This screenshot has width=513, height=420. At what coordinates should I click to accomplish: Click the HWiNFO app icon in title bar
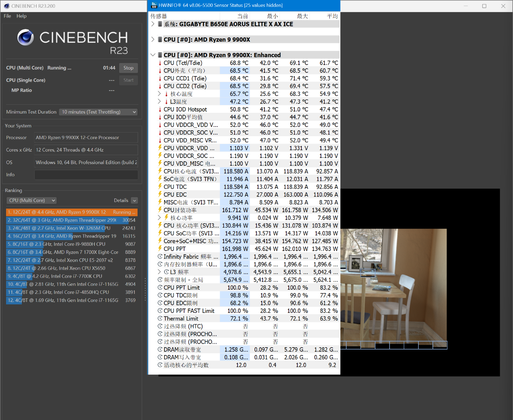coord(154,6)
